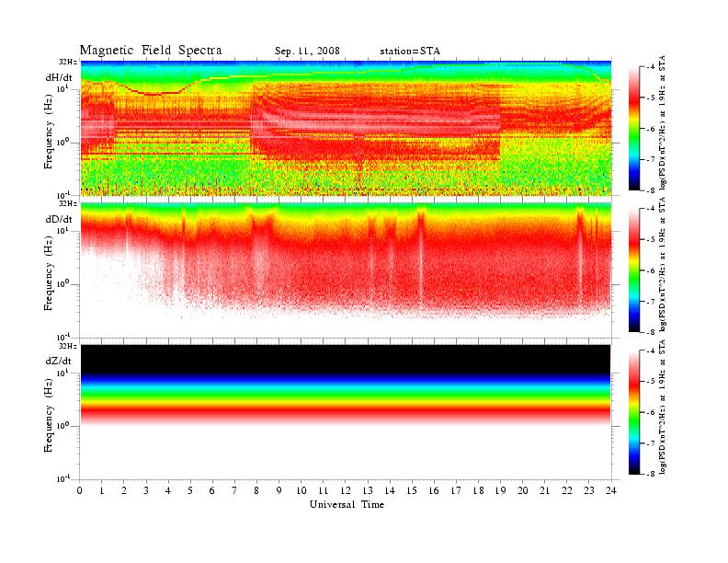Viewport: 728px width, 563px height.
Task: Click the '32Hz' label atop dD/dt panel
Action: [x=68, y=203]
